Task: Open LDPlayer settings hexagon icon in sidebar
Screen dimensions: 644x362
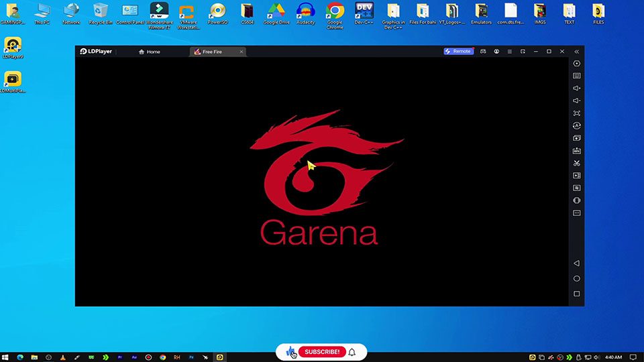Action: tap(577, 64)
